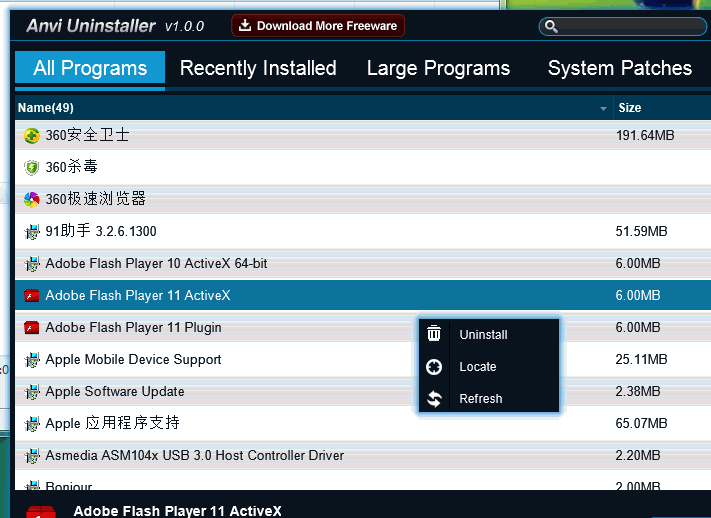711x518 pixels.
Task: Click the Refresh arrows icon in context menu
Action: click(434, 398)
